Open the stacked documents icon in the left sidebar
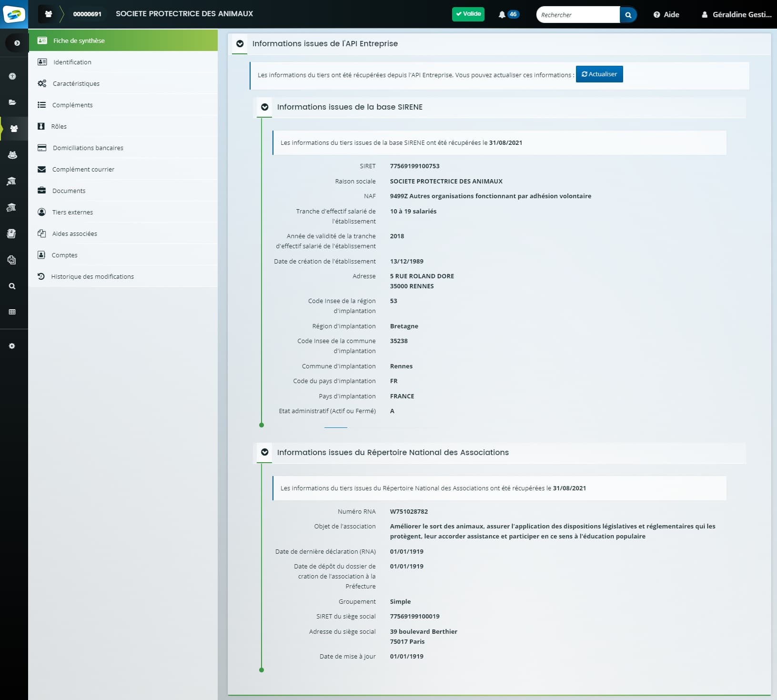The height and width of the screenshot is (700, 777). 12,260
